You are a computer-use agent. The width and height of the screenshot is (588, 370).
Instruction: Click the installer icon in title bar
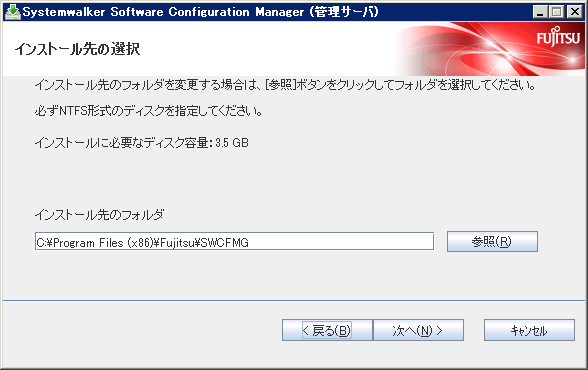[x=12, y=12]
